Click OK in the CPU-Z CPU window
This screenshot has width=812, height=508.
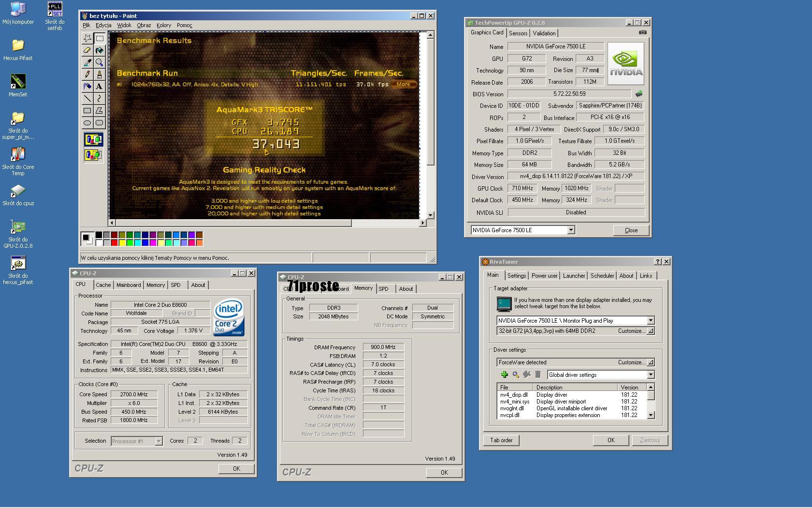click(x=236, y=468)
